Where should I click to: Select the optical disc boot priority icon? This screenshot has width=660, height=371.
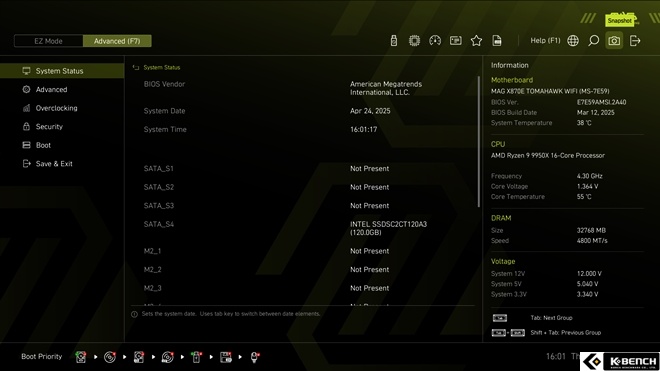pyautogui.click(x=110, y=357)
